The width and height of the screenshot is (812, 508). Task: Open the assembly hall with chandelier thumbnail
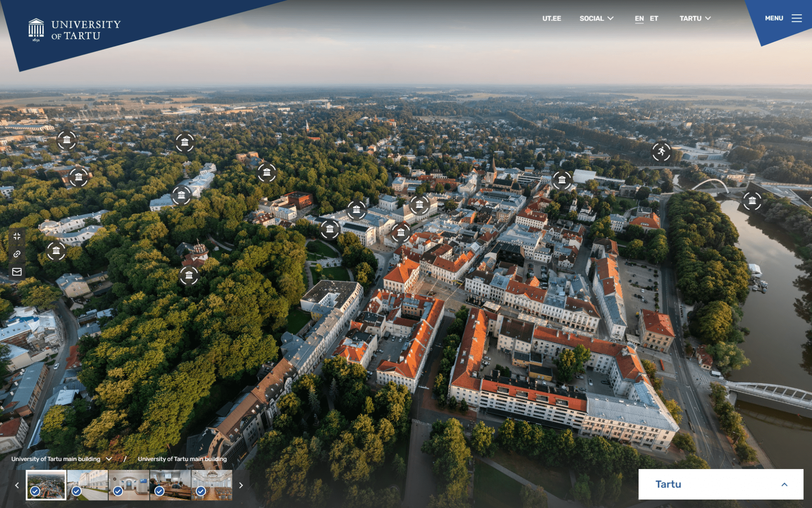click(x=212, y=485)
